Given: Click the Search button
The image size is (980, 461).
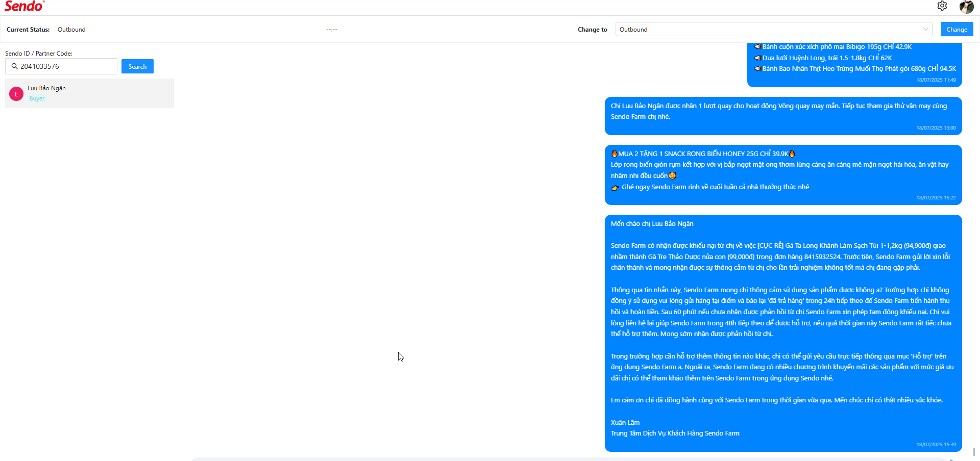Looking at the screenshot, I should 137,66.
